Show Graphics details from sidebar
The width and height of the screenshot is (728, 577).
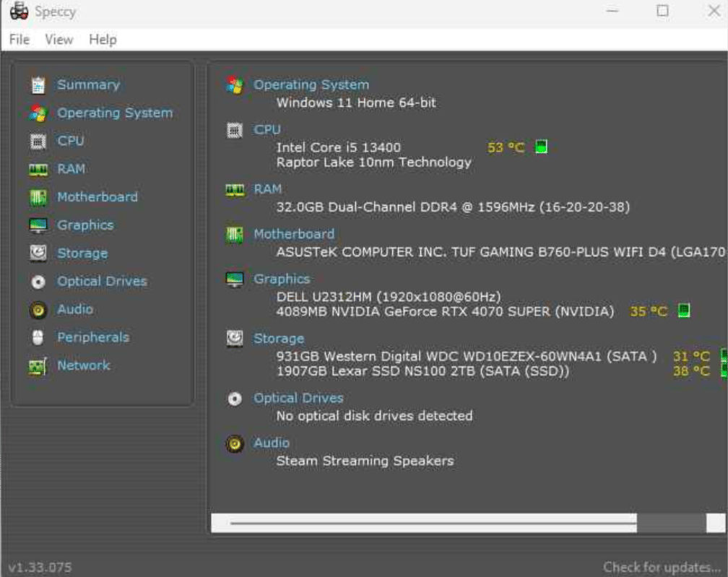tap(85, 225)
